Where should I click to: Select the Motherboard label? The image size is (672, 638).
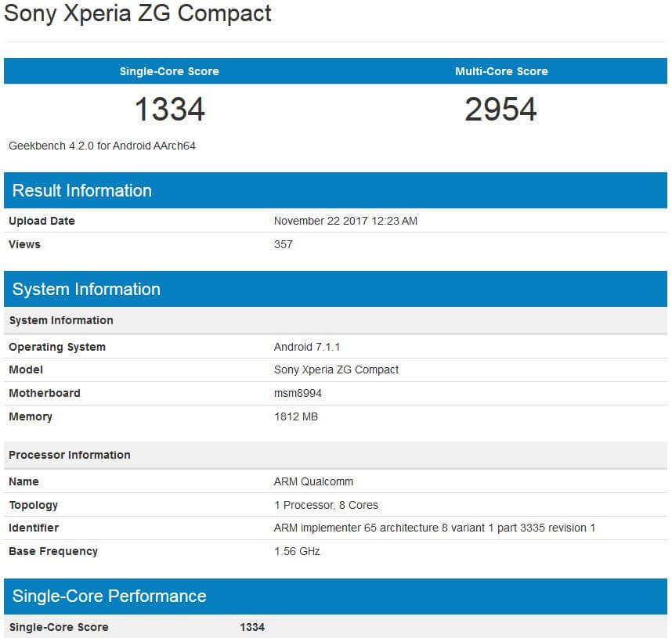[45, 393]
